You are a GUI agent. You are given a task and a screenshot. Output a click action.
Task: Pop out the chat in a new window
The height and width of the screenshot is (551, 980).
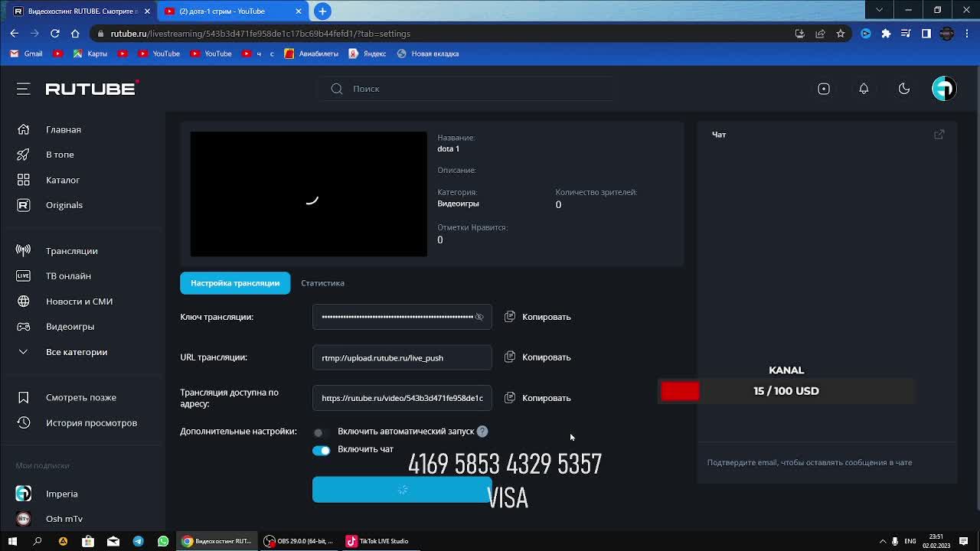pos(939,135)
